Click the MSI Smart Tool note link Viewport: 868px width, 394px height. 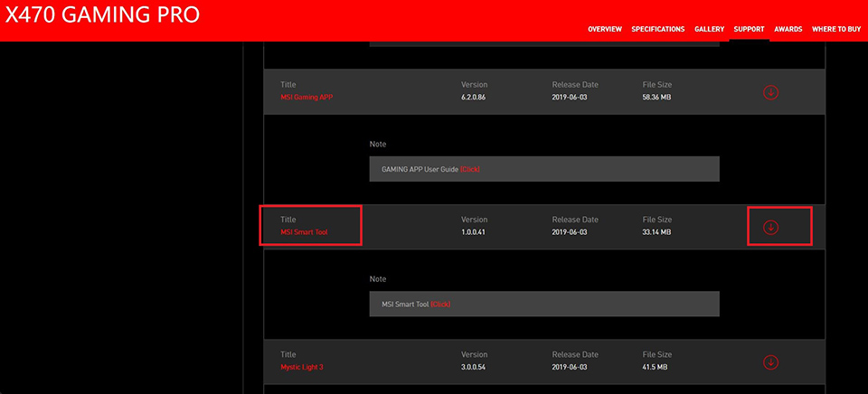(440, 305)
